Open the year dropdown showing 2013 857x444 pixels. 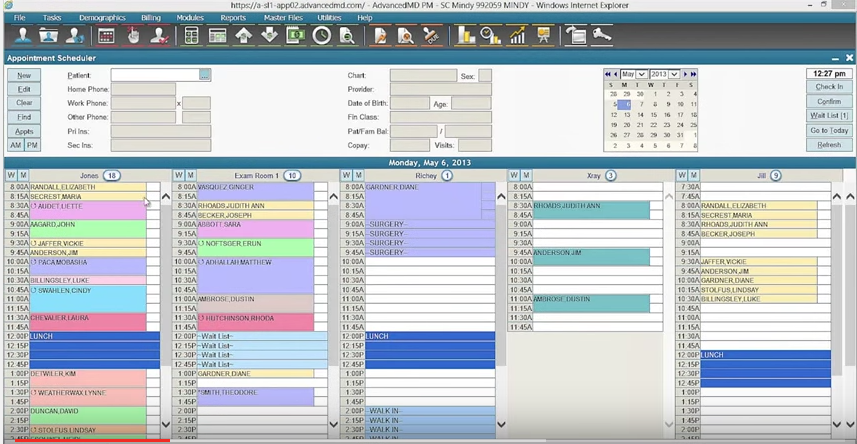(665, 74)
